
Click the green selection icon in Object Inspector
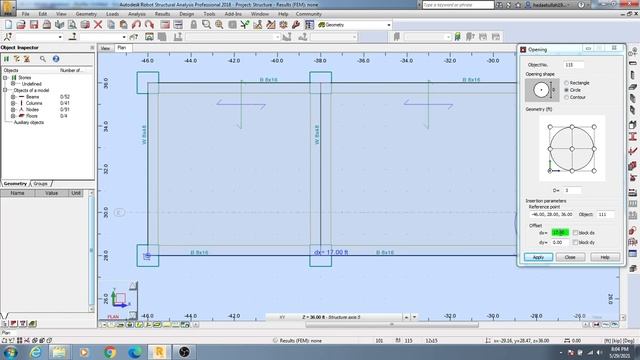(7, 59)
